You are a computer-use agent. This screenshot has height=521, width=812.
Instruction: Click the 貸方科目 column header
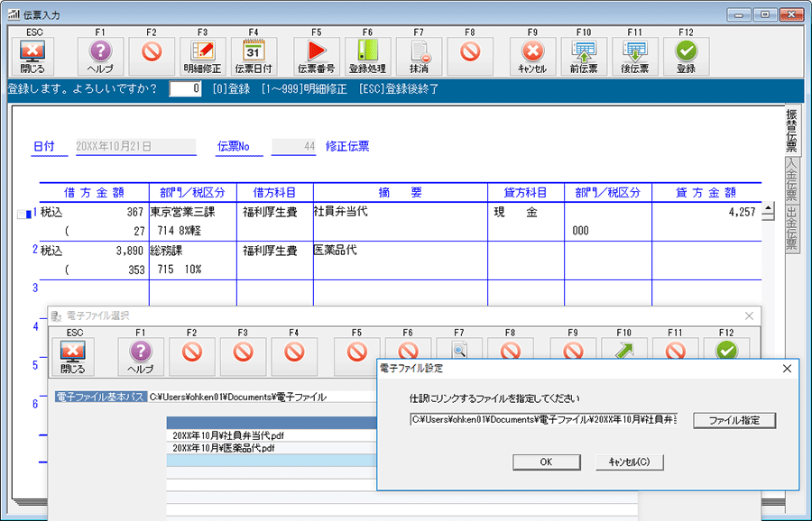point(526,193)
